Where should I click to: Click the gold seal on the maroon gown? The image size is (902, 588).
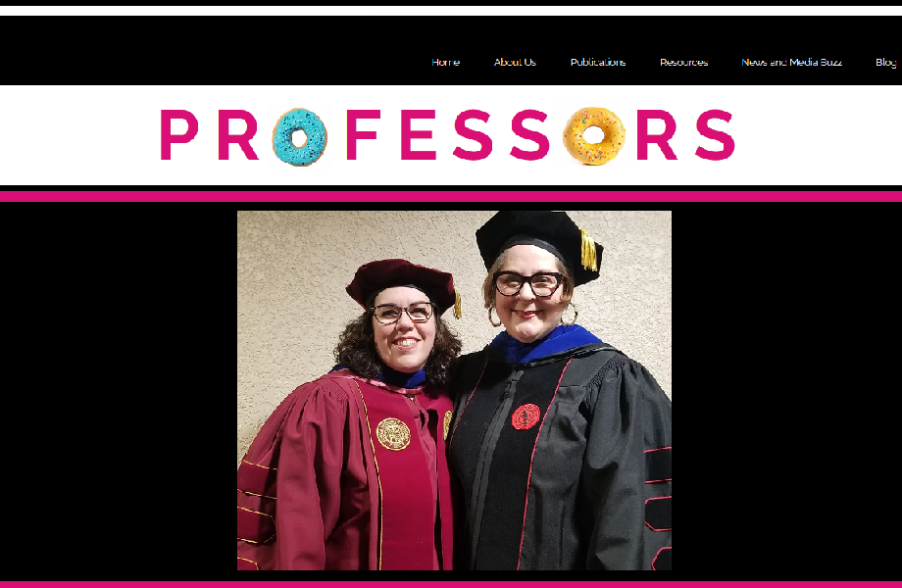[393, 434]
